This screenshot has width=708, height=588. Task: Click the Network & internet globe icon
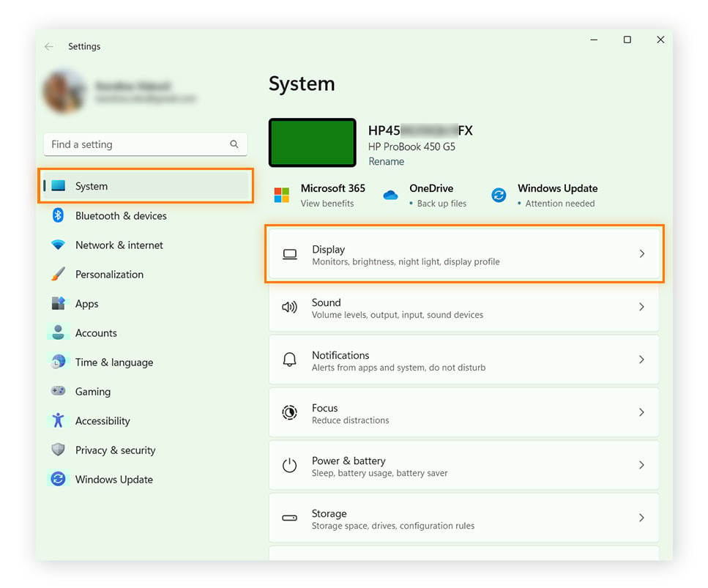(58, 245)
